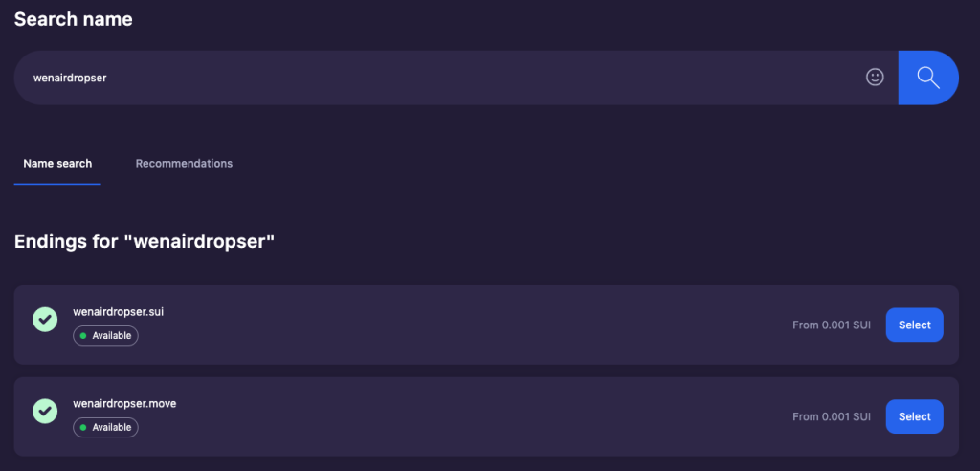Click the price text for wenairdropser.sui
Screen dimensions: 980x471
832,325
